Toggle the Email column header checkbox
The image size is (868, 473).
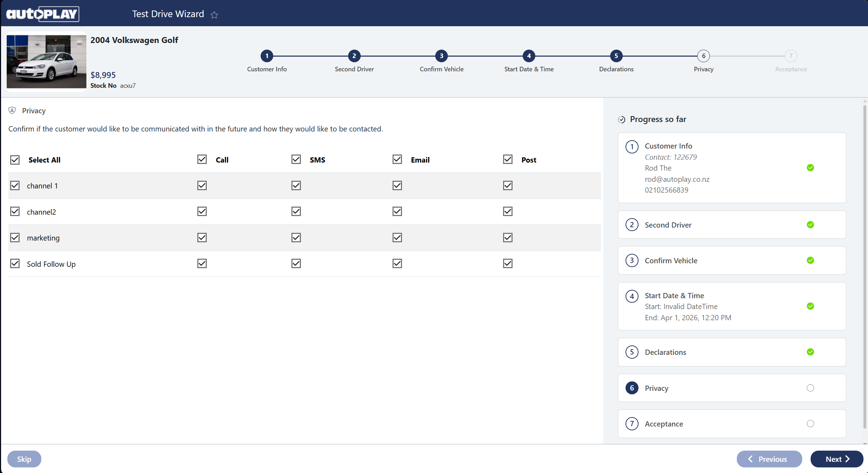coord(397,159)
